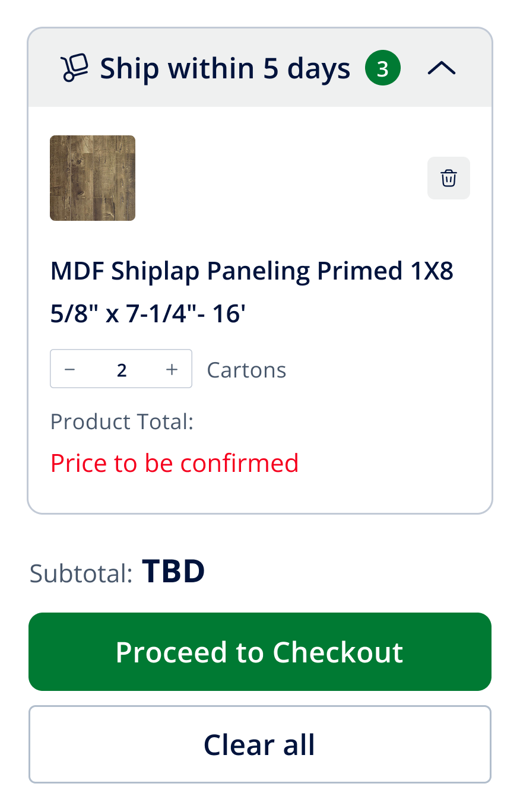
Task: Click the red "Price to be confirmed" text
Action: 175,463
